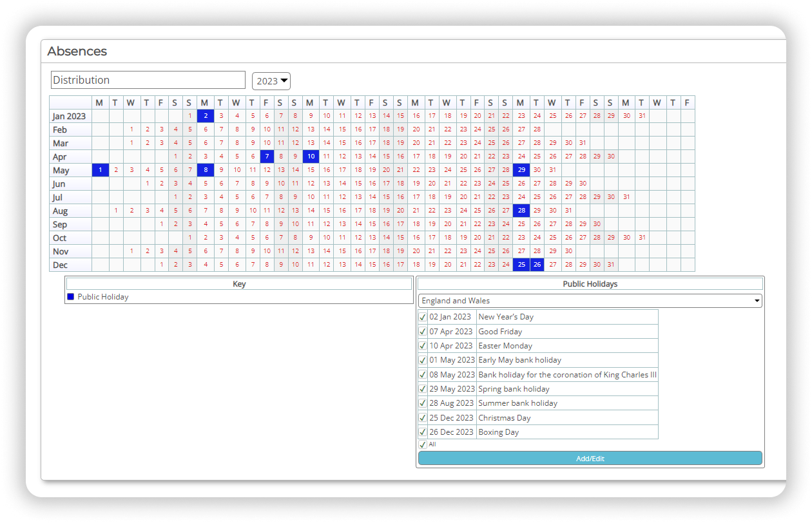Open the year selector dropdown showing 2023
The height and width of the screenshot is (523, 812).
[271, 81]
